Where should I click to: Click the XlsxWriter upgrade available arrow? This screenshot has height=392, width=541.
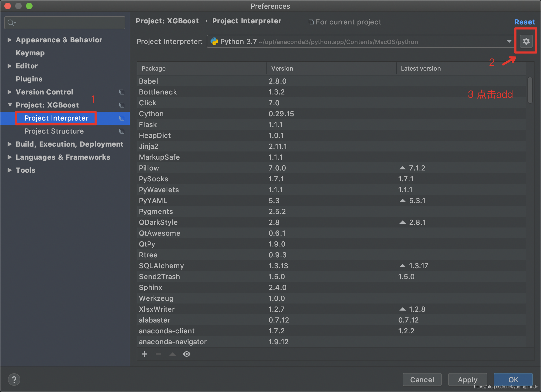403,309
